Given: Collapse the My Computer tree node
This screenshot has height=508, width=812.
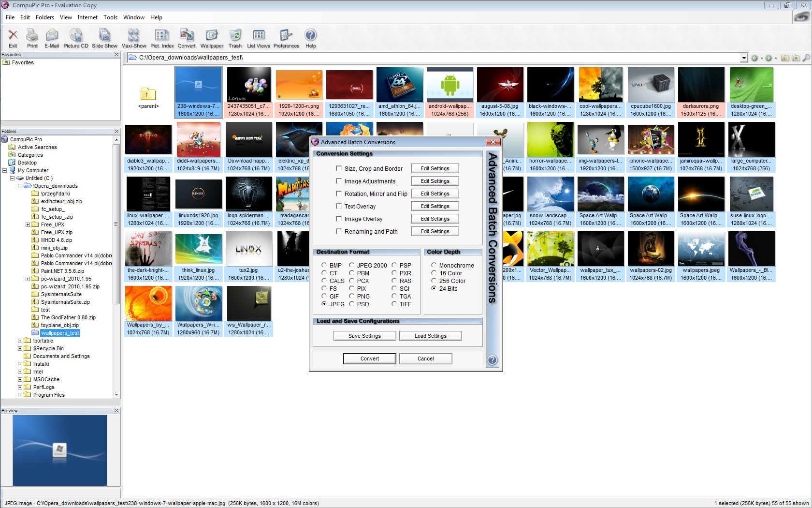Looking at the screenshot, I should click(5, 170).
